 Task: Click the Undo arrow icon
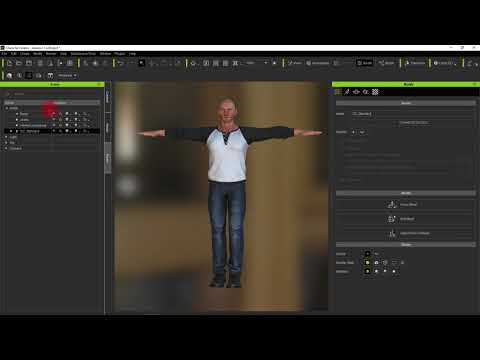pyautogui.click(x=121, y=63)
